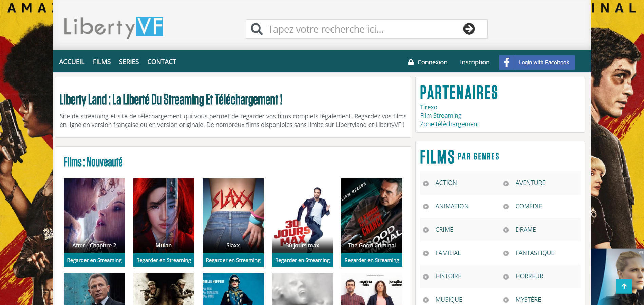644x305 pixels.
Task: Open the CONTACT menu item
Action: click(162, 62)
